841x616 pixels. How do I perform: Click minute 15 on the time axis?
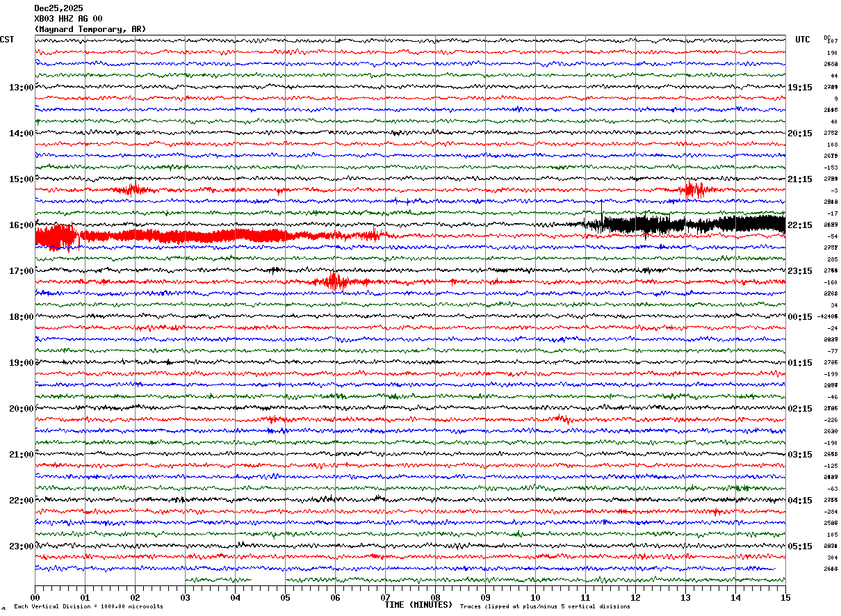point(785,597)
